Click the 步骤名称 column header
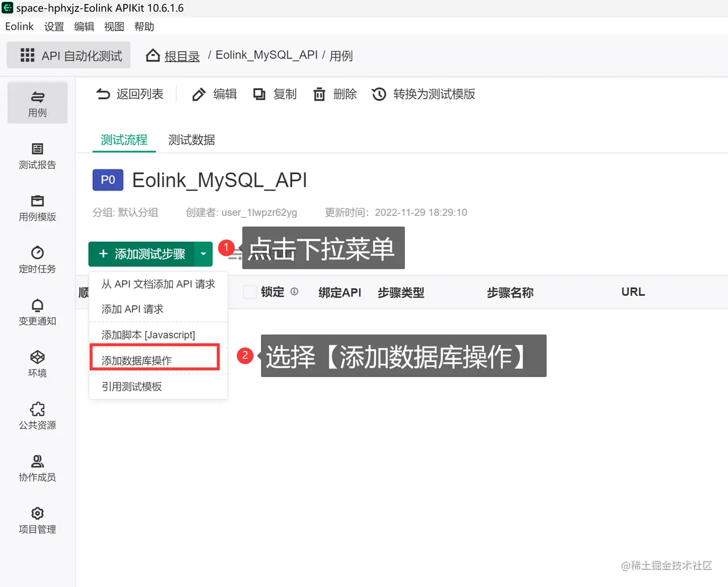The image size is (728, 587). coord(510,292)
